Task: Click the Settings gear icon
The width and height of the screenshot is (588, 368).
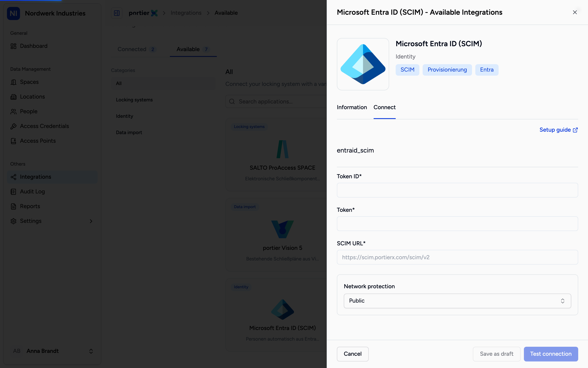Action: (13, 221)
